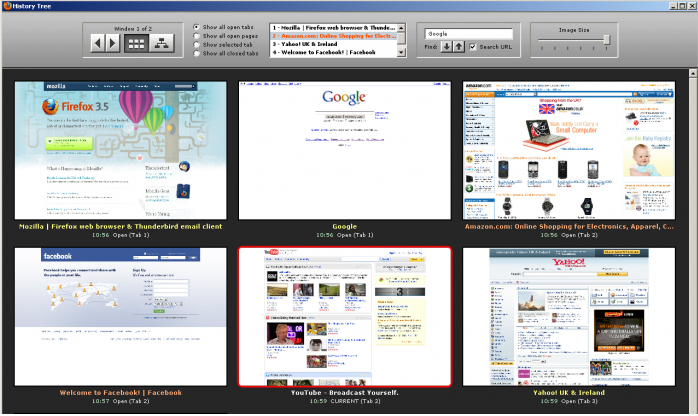
Task: Click the Firefox icon in the title bar
Action: pos(7,6)
